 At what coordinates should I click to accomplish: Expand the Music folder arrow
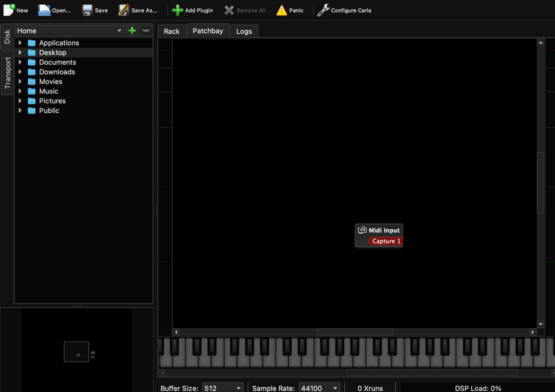point(20,91)
